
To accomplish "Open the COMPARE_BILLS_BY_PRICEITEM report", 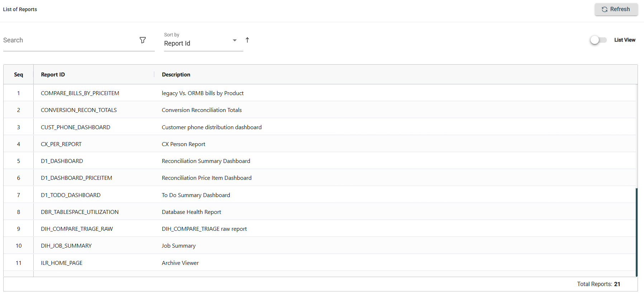I will tap(80, 93).
